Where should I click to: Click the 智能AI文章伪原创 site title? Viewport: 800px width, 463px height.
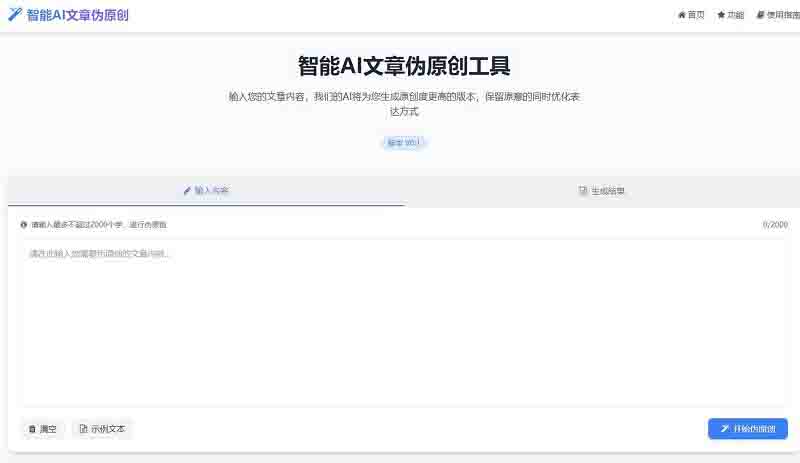[77, 15]
